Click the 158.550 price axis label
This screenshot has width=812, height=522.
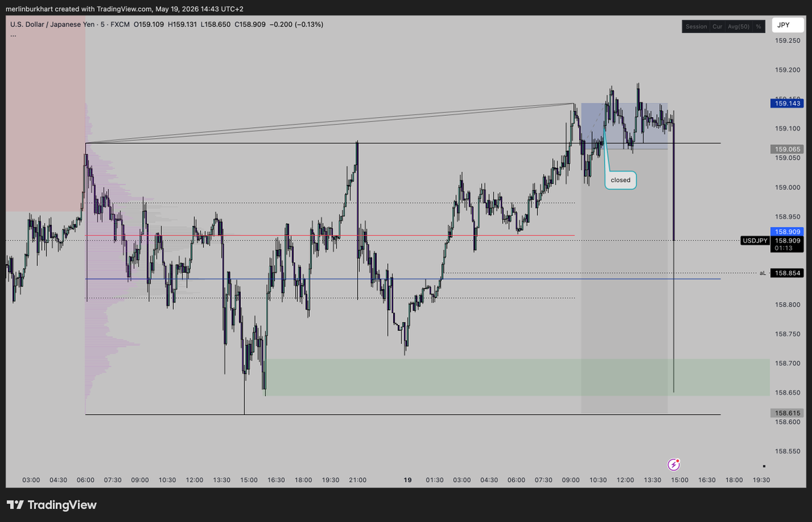(786, 452)
